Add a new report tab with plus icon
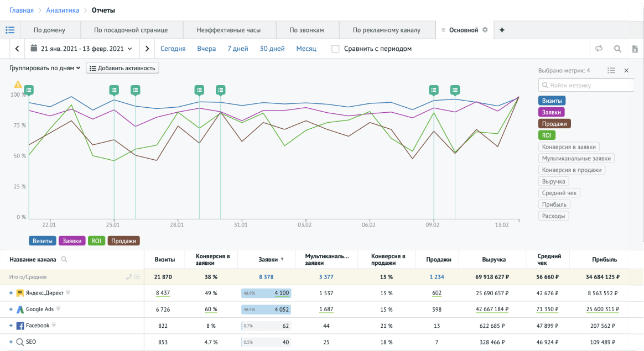 [502, 30]
